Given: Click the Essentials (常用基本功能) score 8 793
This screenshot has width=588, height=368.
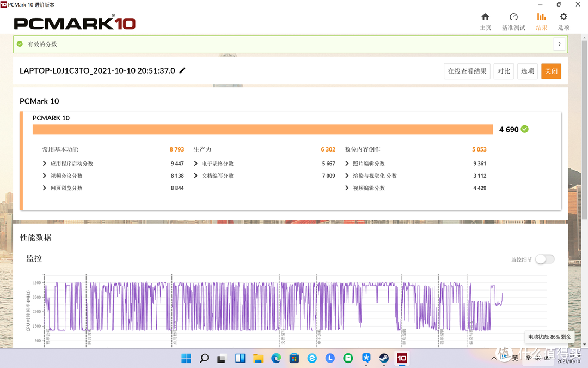Looking at the screenshot, I should pos(176,149).
